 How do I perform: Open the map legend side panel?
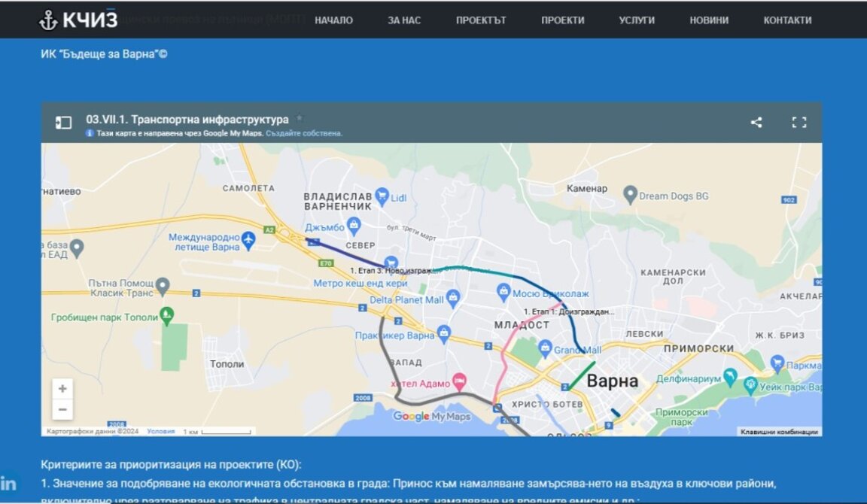tap(63, 123)
